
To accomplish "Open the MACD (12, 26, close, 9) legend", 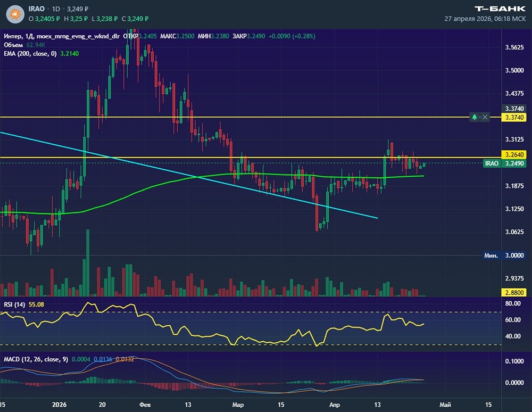I will [x=36, y=359].
